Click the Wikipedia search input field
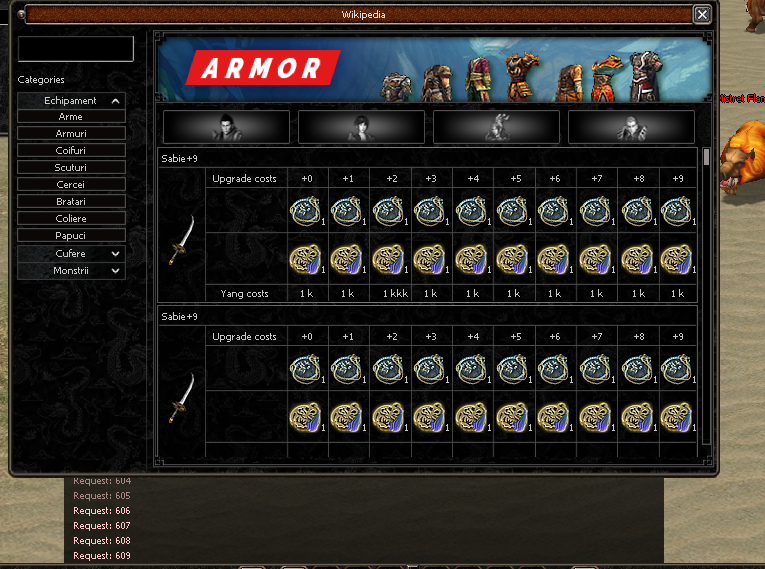Screen dimensions: 765x569 pyautogui.click(x=76, y=49)
